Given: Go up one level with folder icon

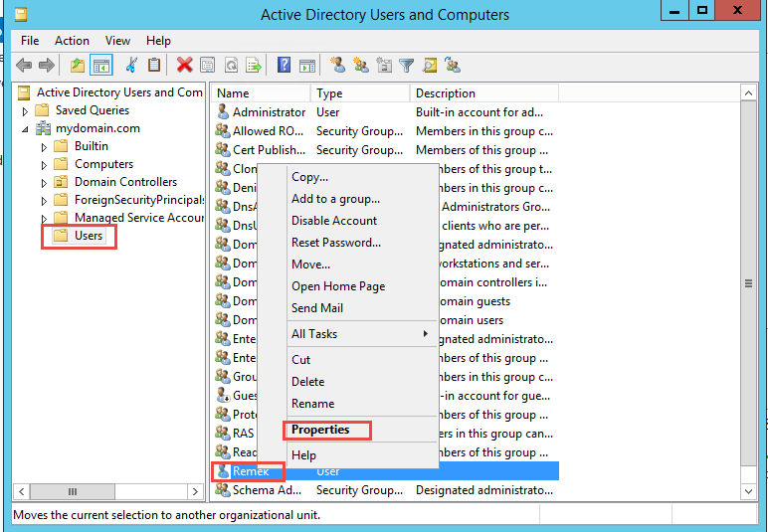Looking at the screenshot, I should [x=78, y=65].
